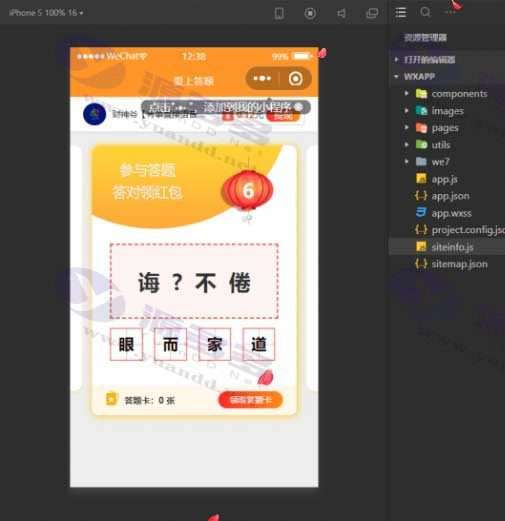Toggle the speaker mute icon
505x521 pixels.
click(341, 13)
